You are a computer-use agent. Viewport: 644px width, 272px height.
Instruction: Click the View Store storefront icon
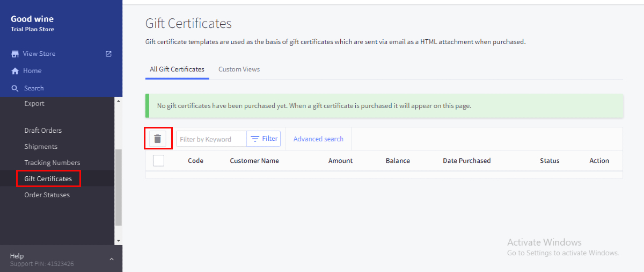pos(15,54)
